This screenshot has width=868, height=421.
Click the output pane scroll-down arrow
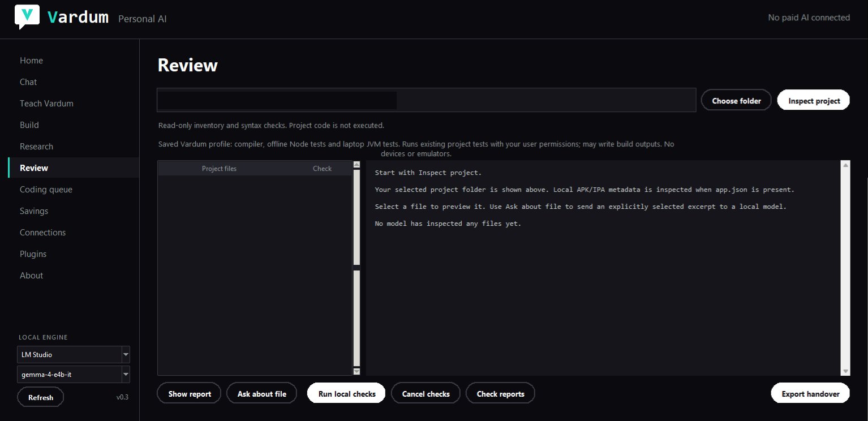point(845,371)
